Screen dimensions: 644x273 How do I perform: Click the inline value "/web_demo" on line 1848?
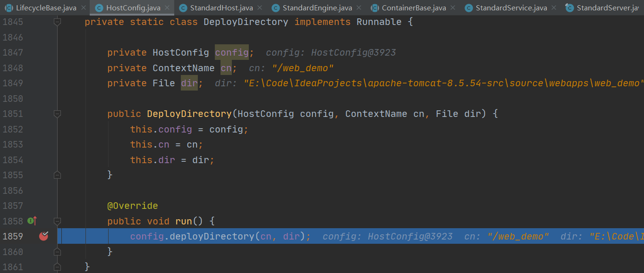(303, 68)
